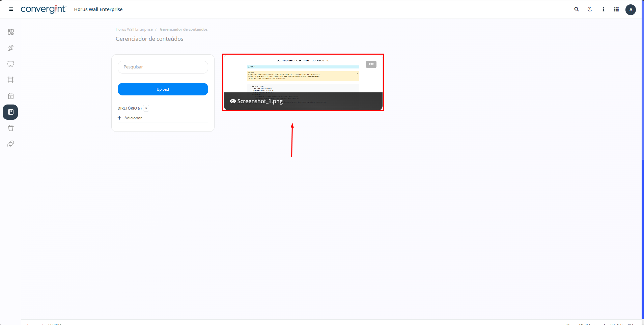The image size is (644, 325).
Task: Select the active content manager sidebar item
Action: click(10, 112)
